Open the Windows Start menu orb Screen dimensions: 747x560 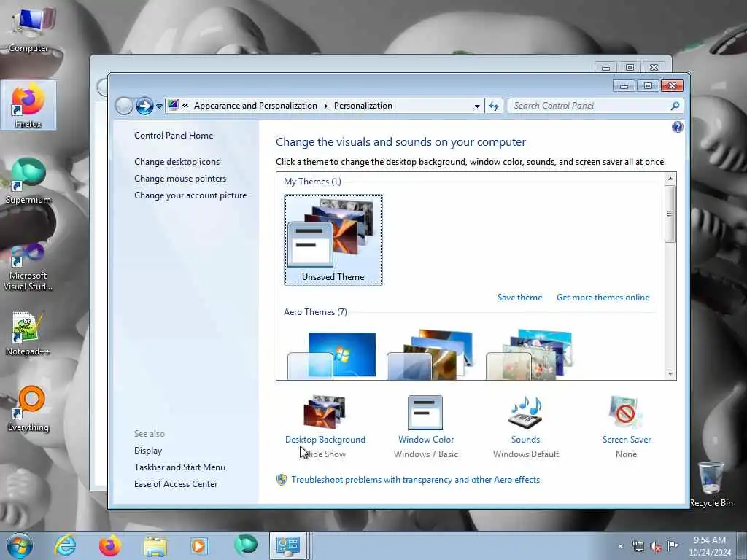click(x=20, y=545)
